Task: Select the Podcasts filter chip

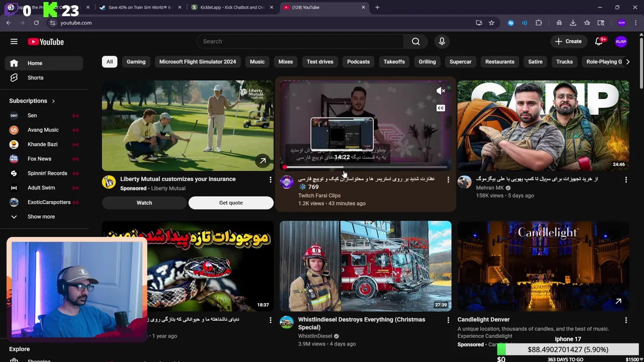Action: point(358,62)
